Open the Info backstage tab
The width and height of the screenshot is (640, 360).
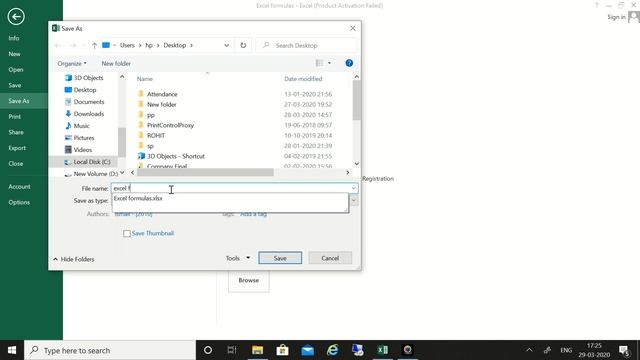point(14,38)
